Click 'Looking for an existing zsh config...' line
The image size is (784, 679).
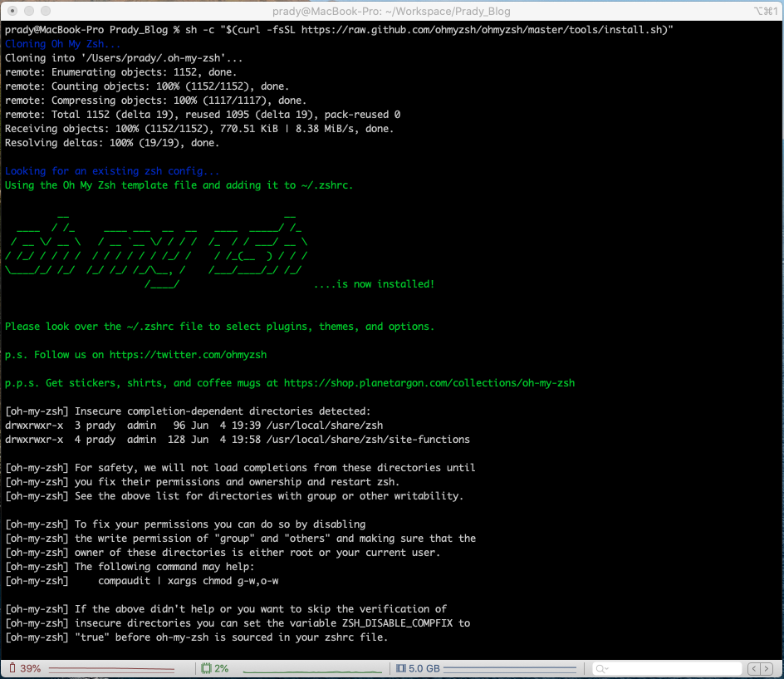(112, 171)
